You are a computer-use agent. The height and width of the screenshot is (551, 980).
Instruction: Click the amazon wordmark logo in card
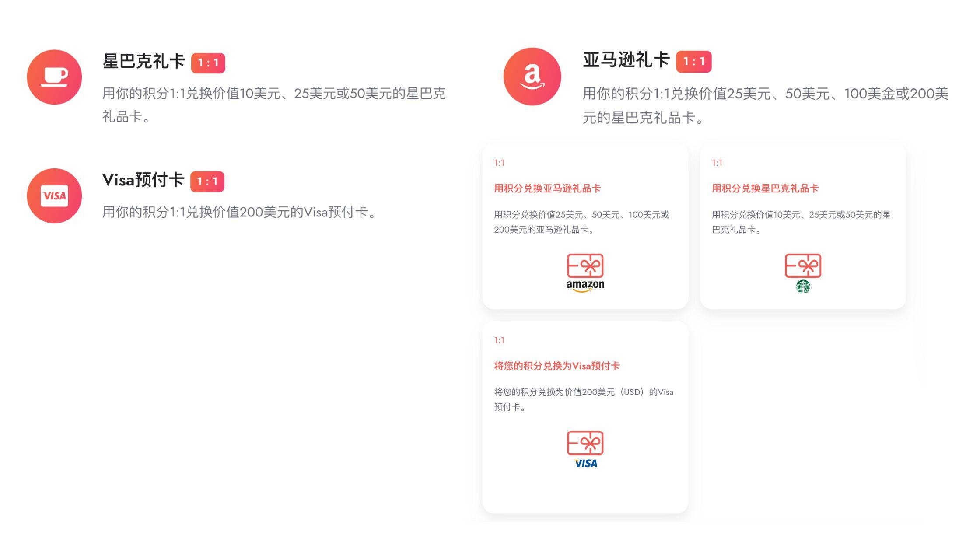[x=585, y=286]
